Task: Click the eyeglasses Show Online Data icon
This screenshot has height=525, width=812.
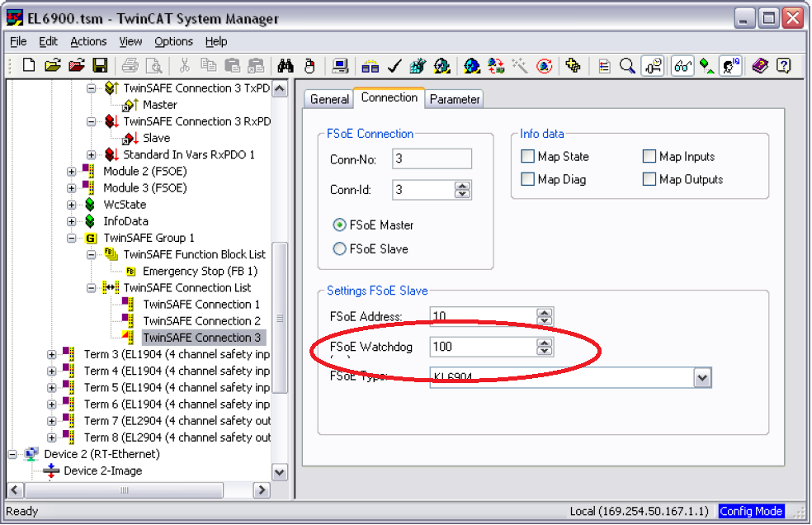Action: pos(682,66)
